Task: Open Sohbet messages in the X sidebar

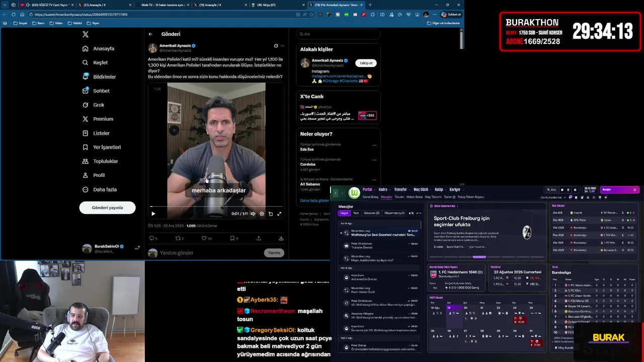Action: (96, 91)
